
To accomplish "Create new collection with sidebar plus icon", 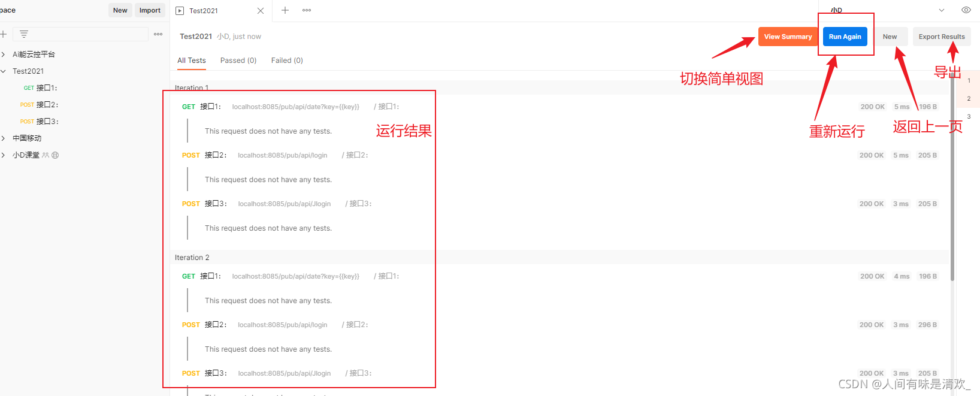I will (x=3, y=34).
